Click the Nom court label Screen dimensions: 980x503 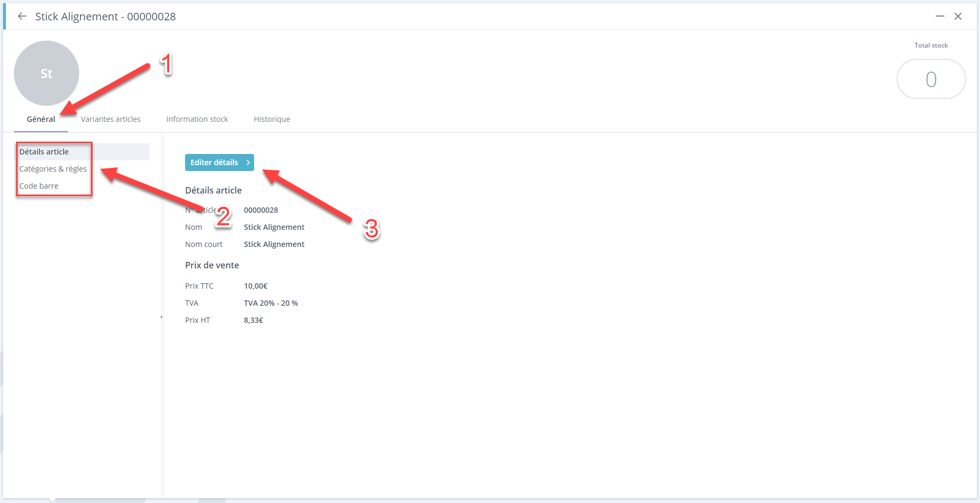pos(204,244)
